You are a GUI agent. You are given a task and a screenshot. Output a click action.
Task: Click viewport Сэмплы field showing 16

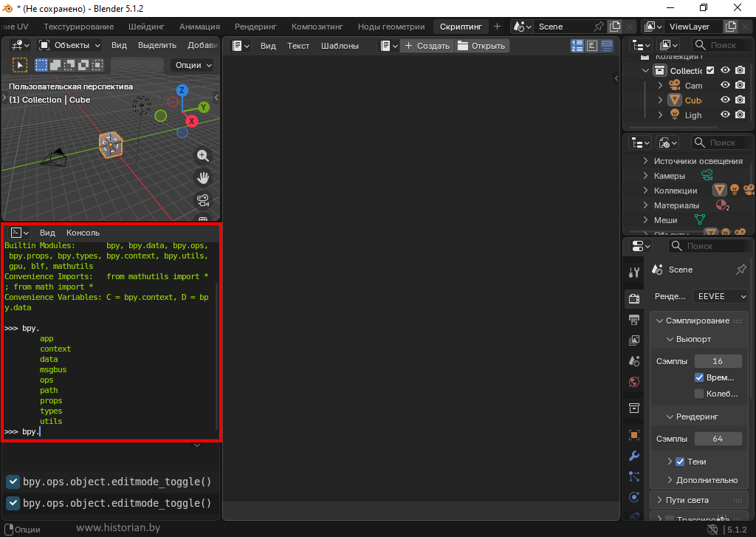pos(718,361)
